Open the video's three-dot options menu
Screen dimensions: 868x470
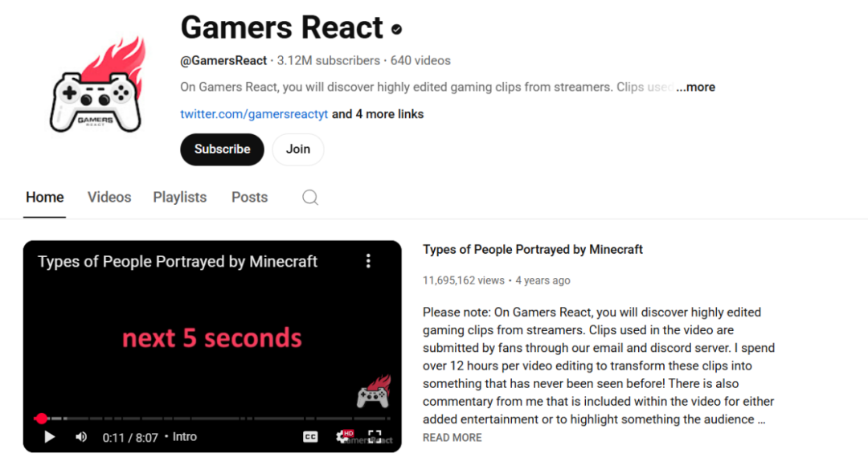point(368,261)
